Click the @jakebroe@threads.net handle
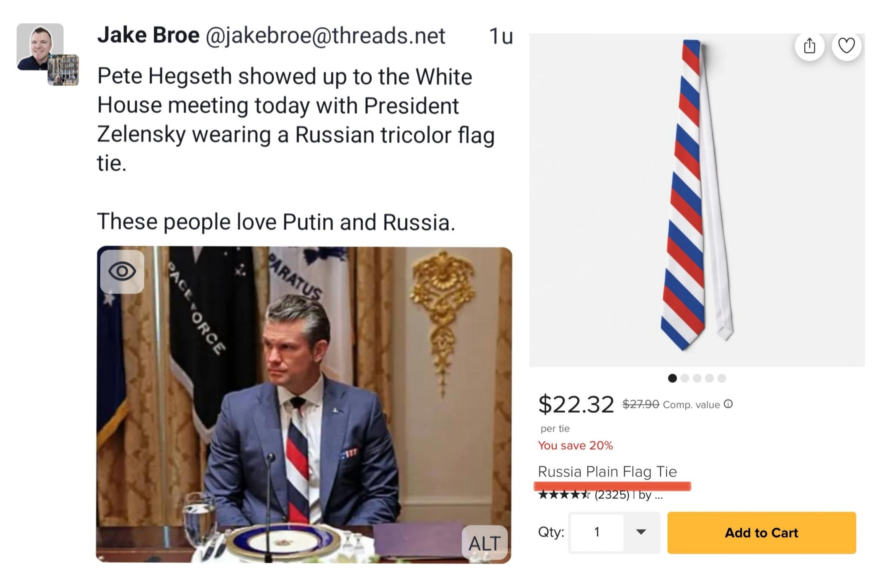The width and height of the screenshot is (876, 588). pos(325,36)
